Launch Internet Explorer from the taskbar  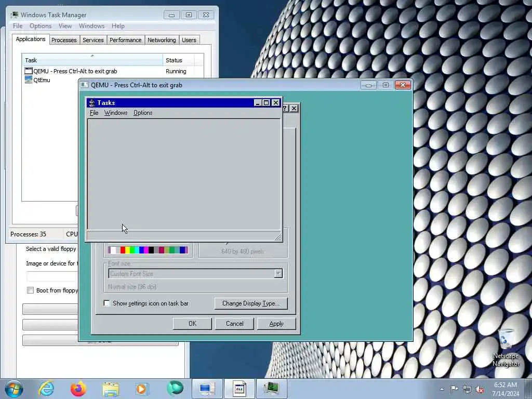(x=46, y=389)
